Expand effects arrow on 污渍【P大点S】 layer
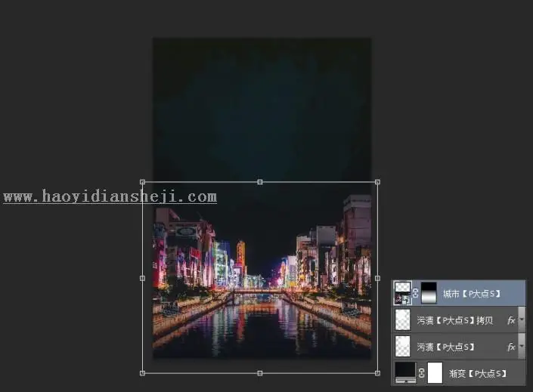Viewport: 533px width, 392px height. point(522,346)
